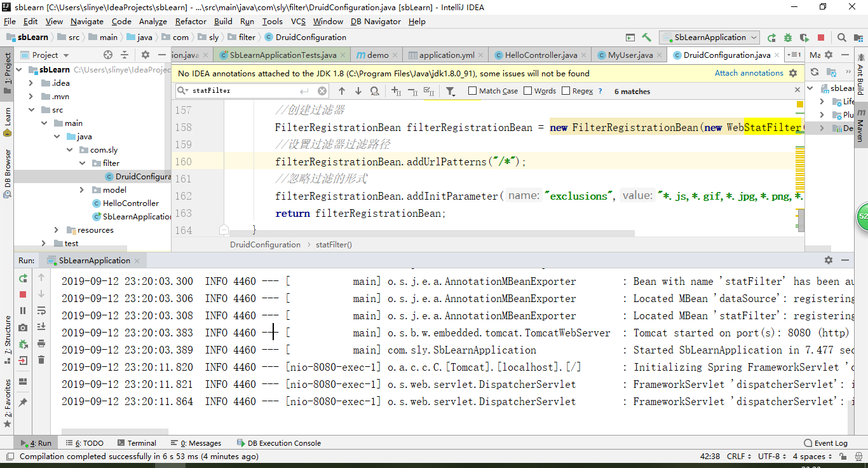Expand the .idea folder
The height and width of the screenshot is (468, 868).
[31, 83]
